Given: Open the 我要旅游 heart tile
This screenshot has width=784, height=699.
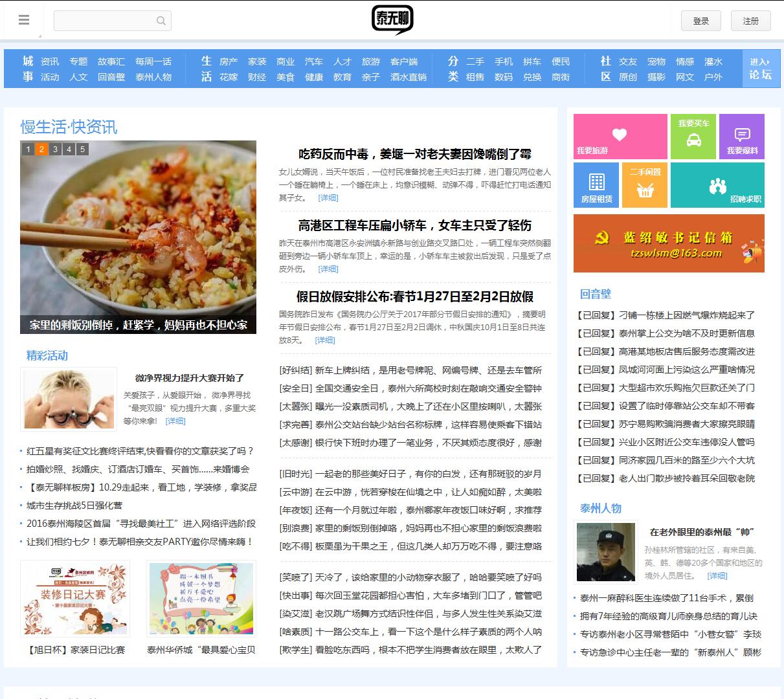Looking at the screenshot, I should [620, 136].
